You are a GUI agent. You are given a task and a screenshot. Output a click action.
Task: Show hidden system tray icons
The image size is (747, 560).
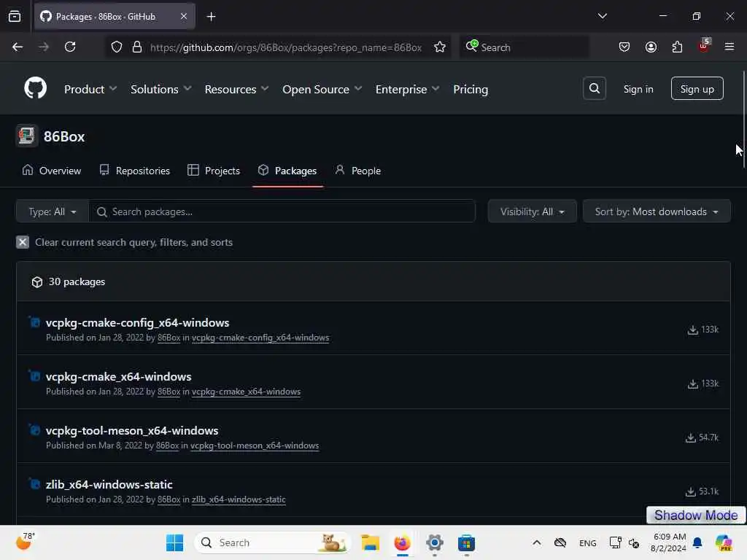pos(536,542)
